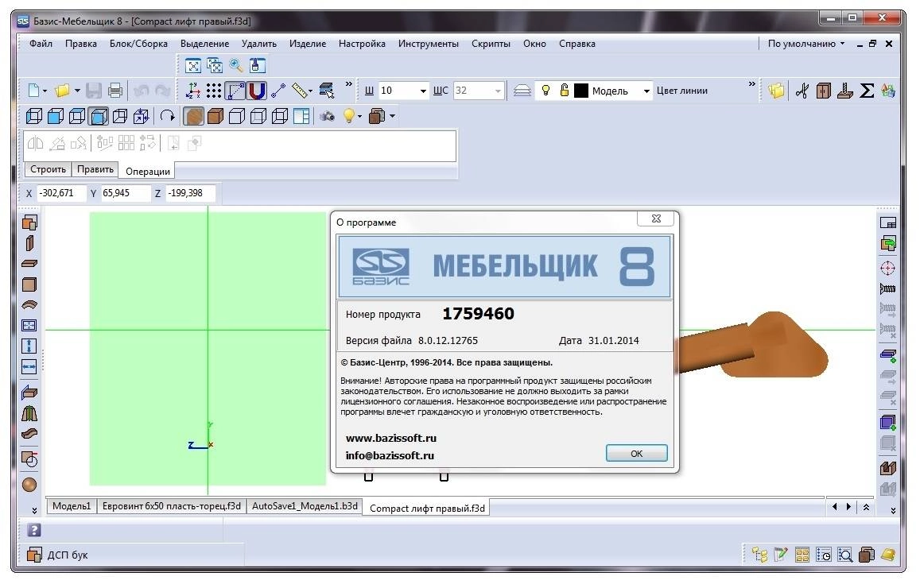Viewport: 920px width, 588px height.
Task: Click the structure tree icon in status bar
Action: pyautogui.click(x=759, y=555)
